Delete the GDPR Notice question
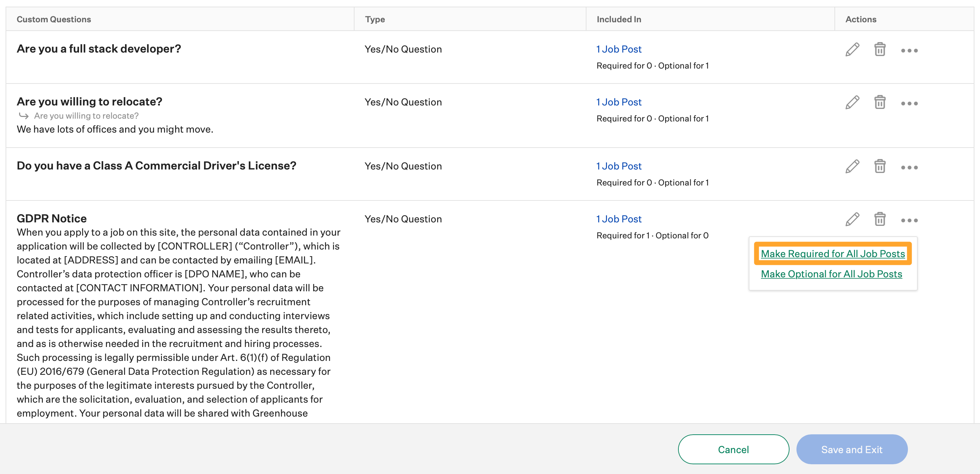This screenshot has width=980, height=474. click(x=880, y=219)
